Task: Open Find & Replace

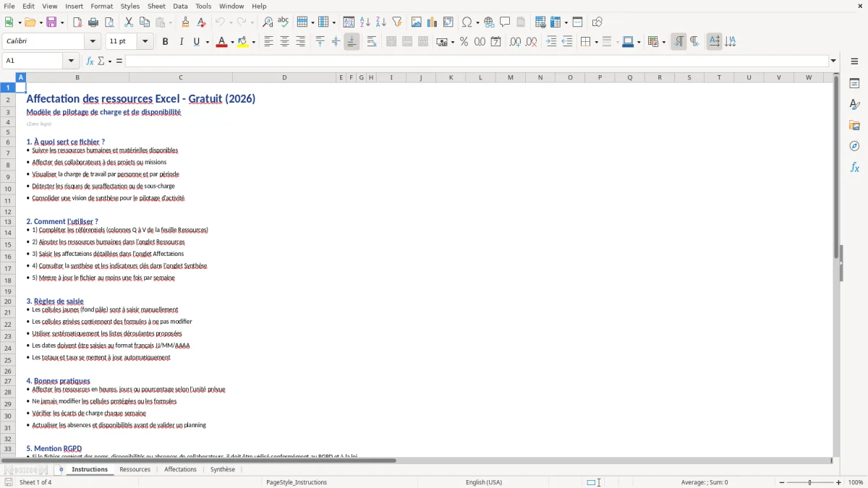Action: point(268,22)
